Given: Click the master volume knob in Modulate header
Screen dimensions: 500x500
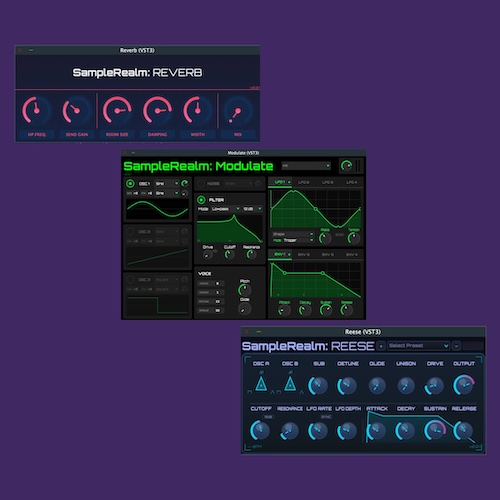Looking at the screenshot, I should coord(347,166).
